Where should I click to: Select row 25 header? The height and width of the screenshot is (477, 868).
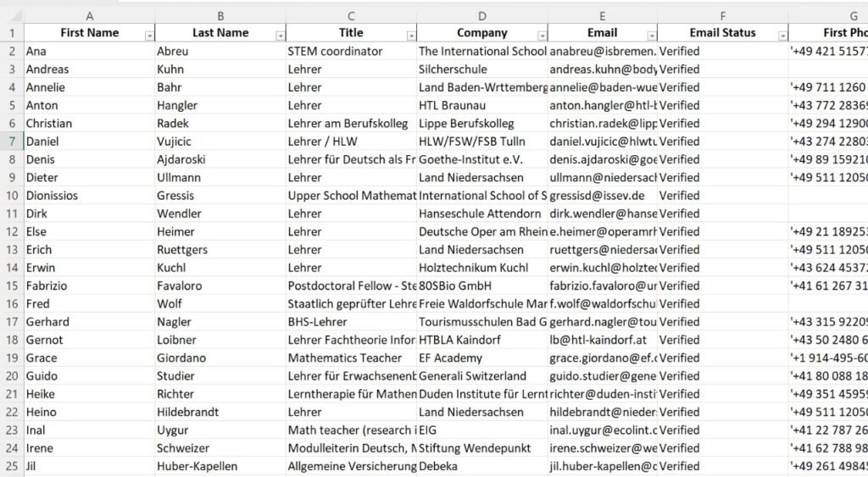(12, 466)
